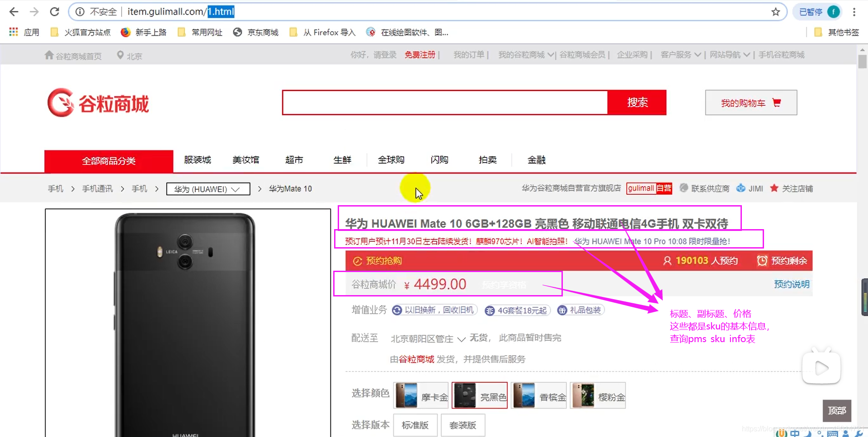Open the 我的订单 link
This screenshot has width=868, height=437.
[469, 55]
